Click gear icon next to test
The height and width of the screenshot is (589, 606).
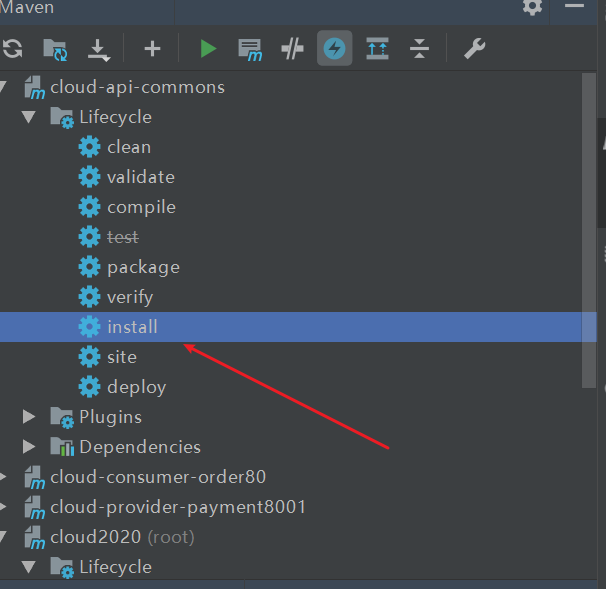(x=89, y=237)
